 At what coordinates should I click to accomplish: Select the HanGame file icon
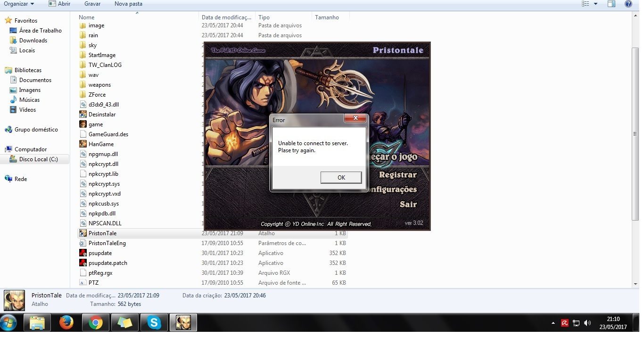(x=83, y=144)
